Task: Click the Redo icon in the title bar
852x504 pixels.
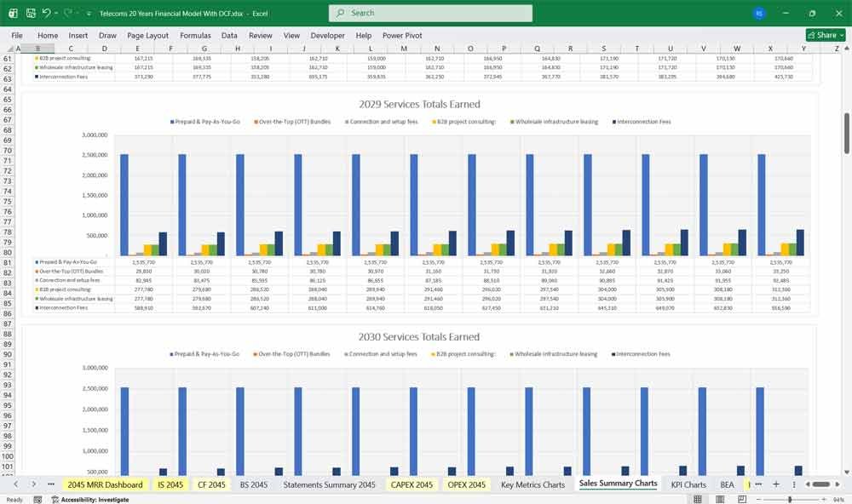Action: coord(68,13)
